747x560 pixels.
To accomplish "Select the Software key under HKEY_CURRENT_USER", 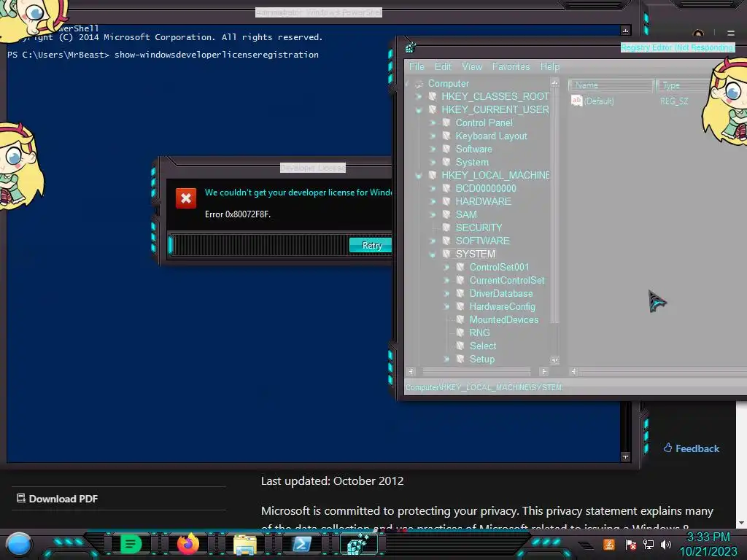I will pos(473,149).
